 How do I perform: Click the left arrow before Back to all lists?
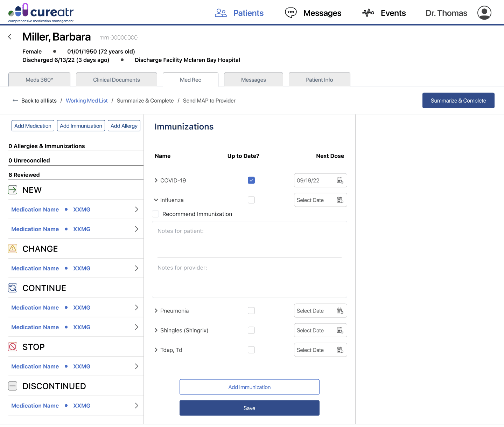15,101
